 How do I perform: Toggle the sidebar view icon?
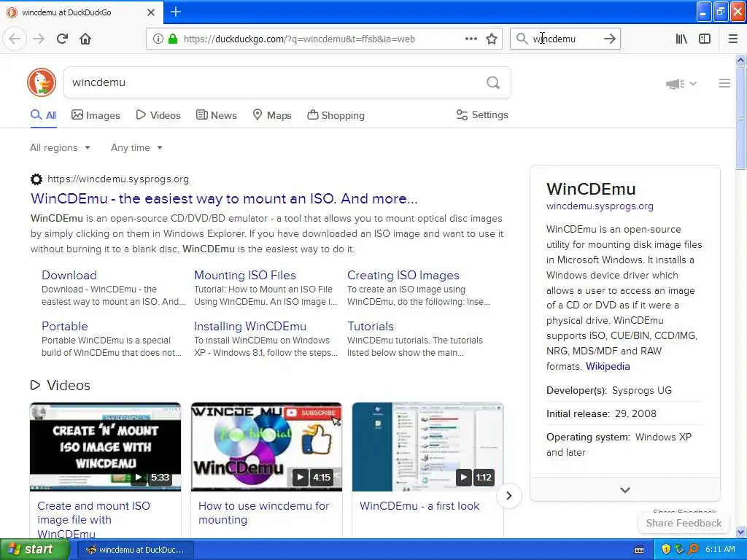tap(705, 39)
